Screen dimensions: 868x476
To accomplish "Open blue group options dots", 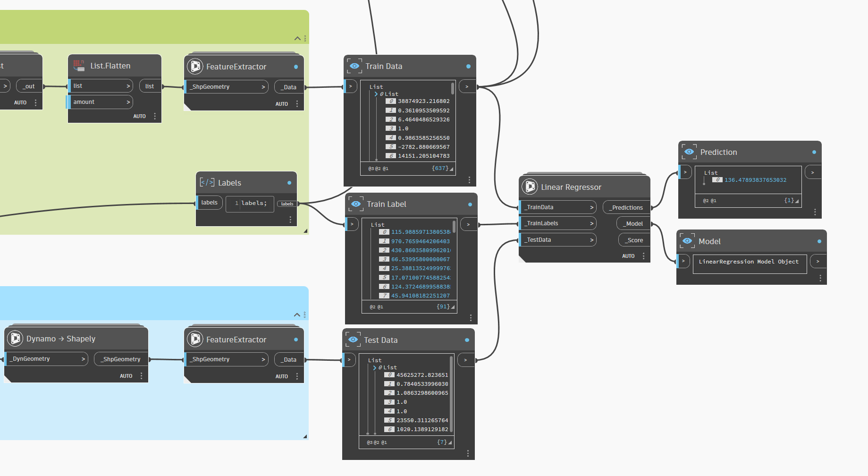I will point(305,314).
